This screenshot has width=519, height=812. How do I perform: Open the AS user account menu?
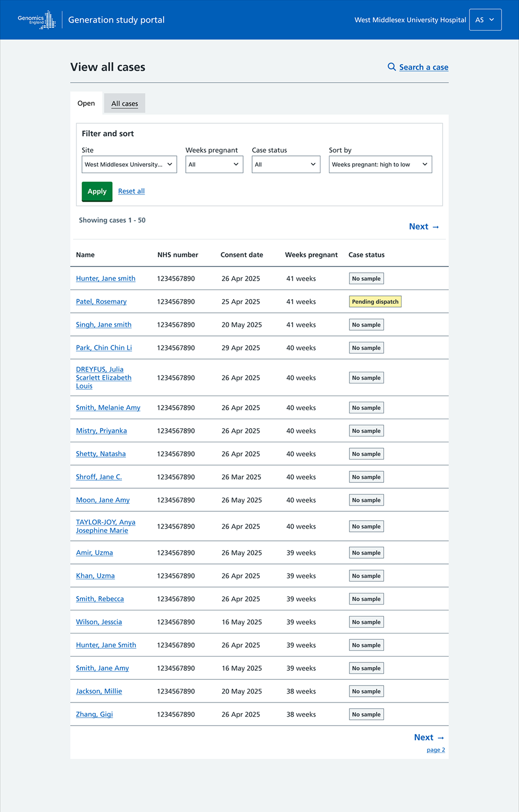485,20
